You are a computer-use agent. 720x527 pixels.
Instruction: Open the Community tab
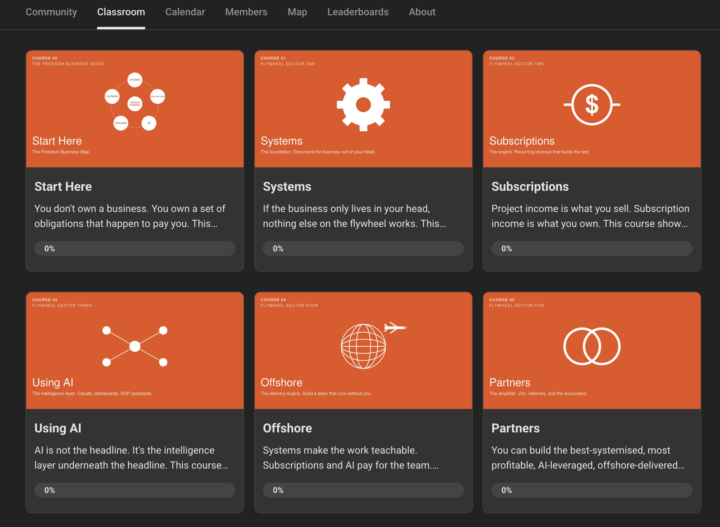pyautogui.click(x=51, y=12)
